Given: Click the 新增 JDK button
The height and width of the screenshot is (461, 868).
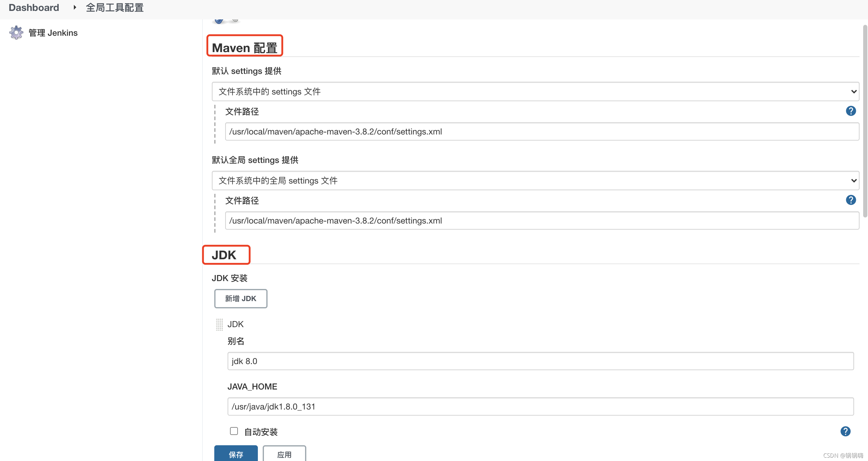Looking at the screenshot, I should [x=241, y=298].
